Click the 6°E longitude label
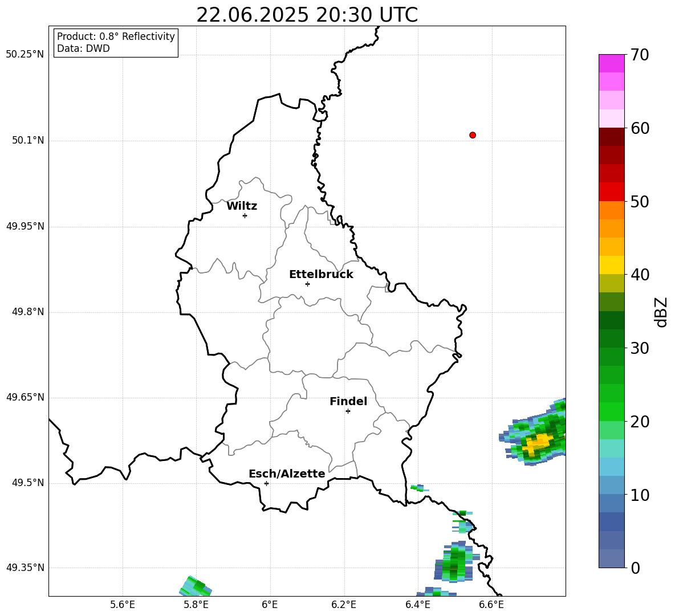This screenshot has height=616, width=675. pyautogui.click(x=270, y=605)
